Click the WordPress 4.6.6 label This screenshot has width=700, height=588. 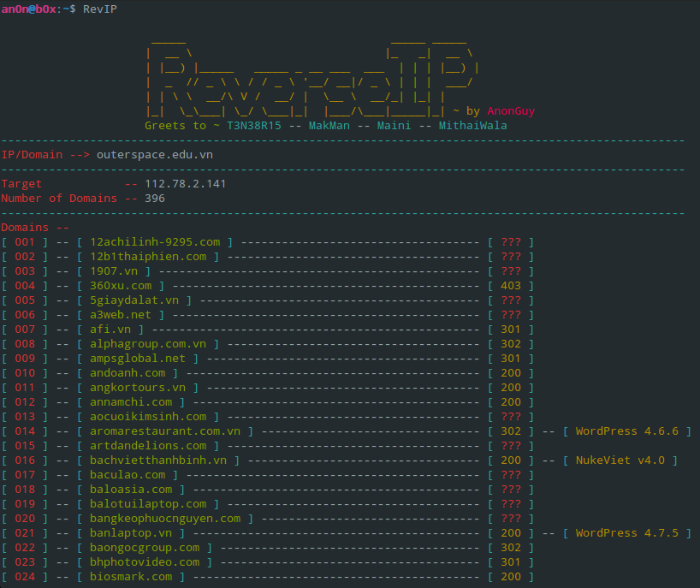point(626,431)
